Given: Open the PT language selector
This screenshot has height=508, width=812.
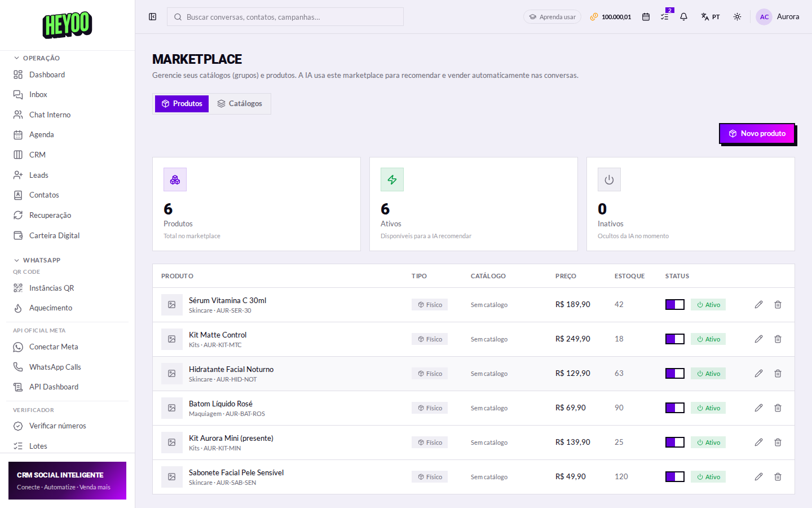Looking at the screenshot, I should 710,17.
